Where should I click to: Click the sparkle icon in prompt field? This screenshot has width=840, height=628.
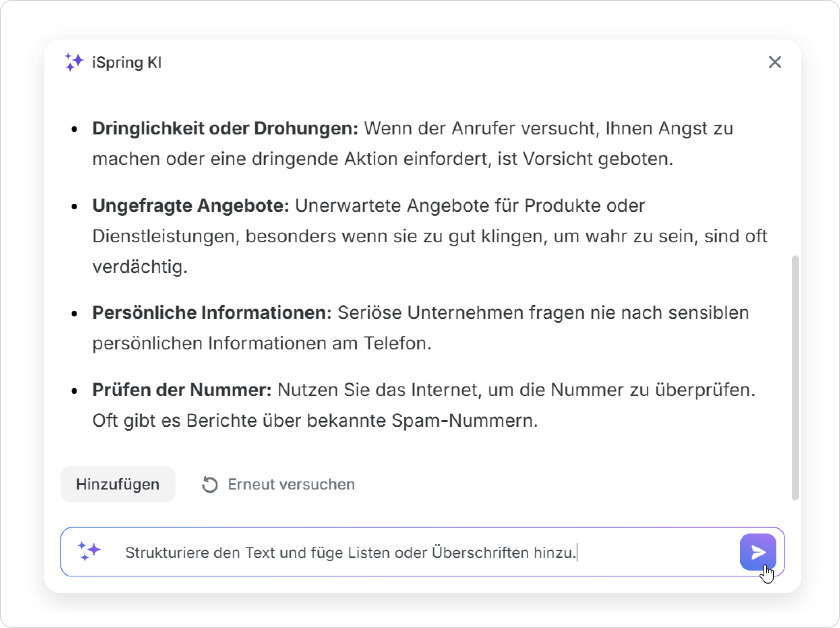click(x=89, y=552)
